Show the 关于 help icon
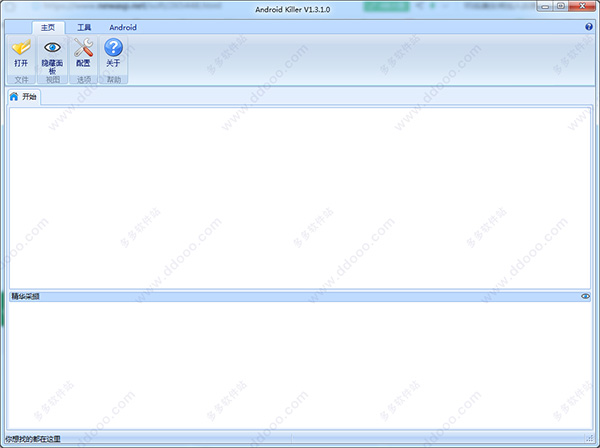Image resolution: width=600 pixels, height=448 pixels. [x=113, y=53]
